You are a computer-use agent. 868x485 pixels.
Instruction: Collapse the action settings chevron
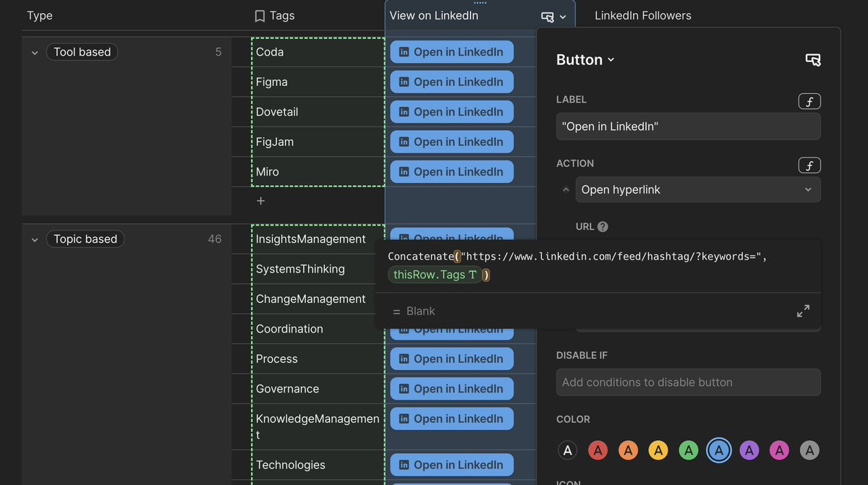click(566, 189)
